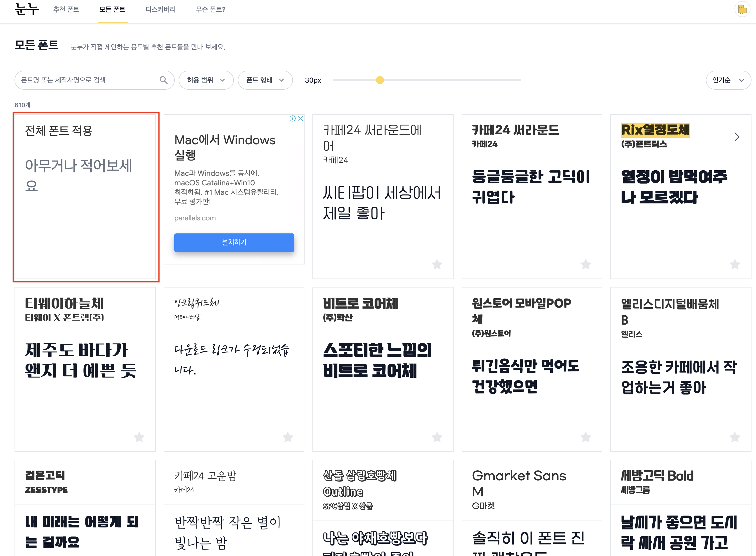
Task: Open the Rix열정도체 font title
Action: click(655, 130)
